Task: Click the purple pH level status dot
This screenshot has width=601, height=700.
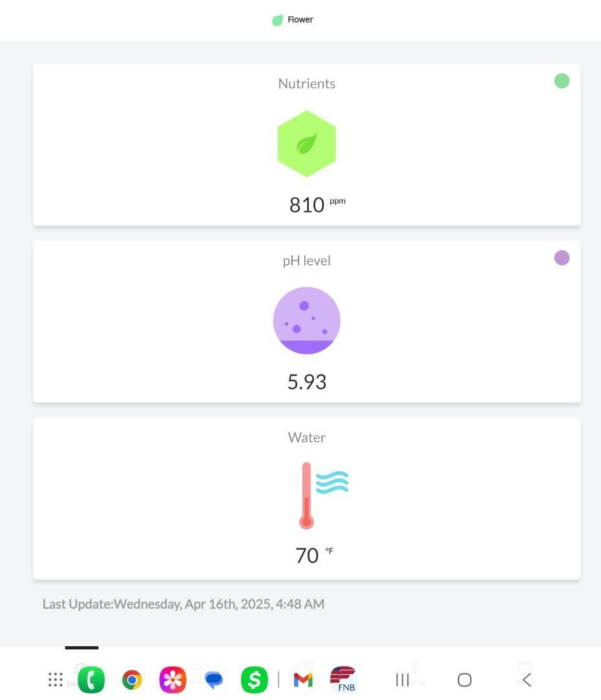Action: pos(561,258)
